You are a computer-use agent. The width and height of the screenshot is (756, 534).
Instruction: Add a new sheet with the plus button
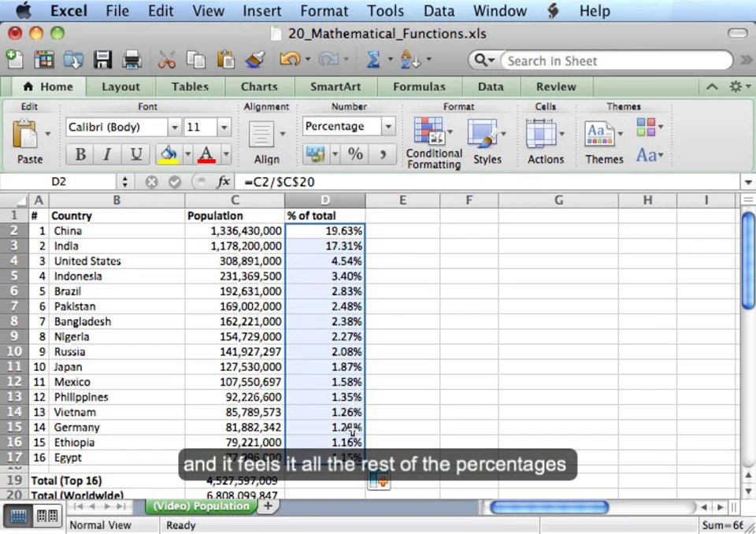268,506
